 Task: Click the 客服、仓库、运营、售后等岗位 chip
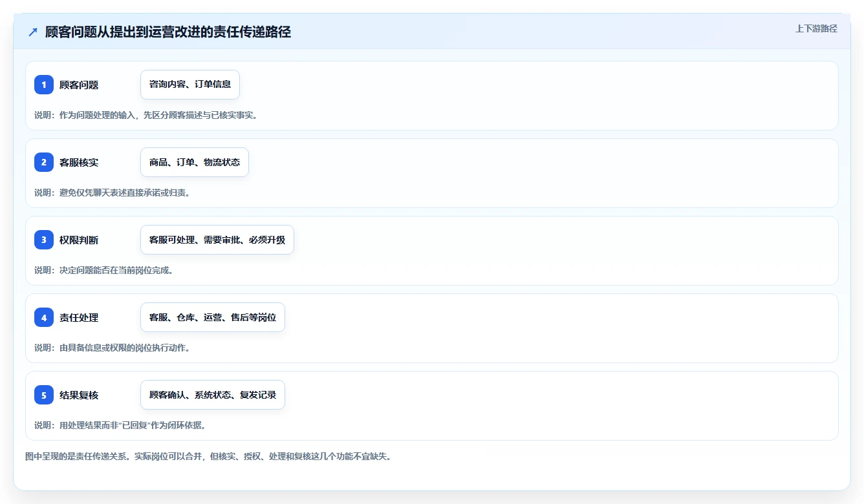[213, 317]
